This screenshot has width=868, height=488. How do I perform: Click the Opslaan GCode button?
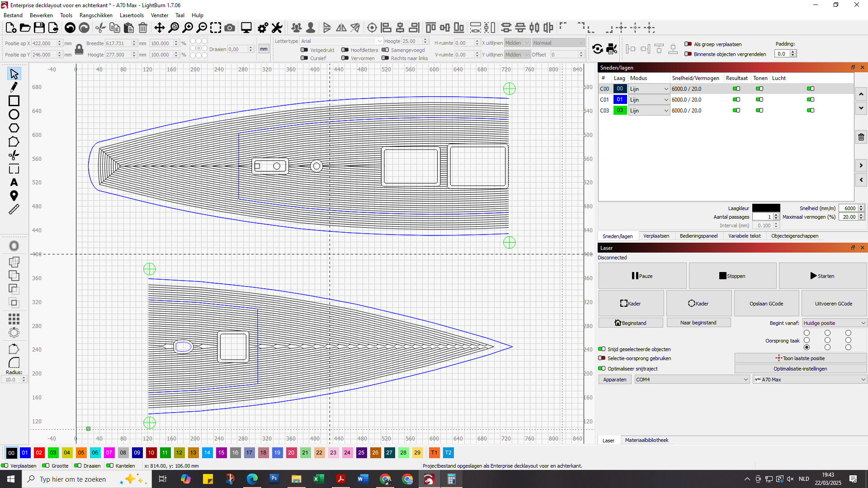(766, 304)
